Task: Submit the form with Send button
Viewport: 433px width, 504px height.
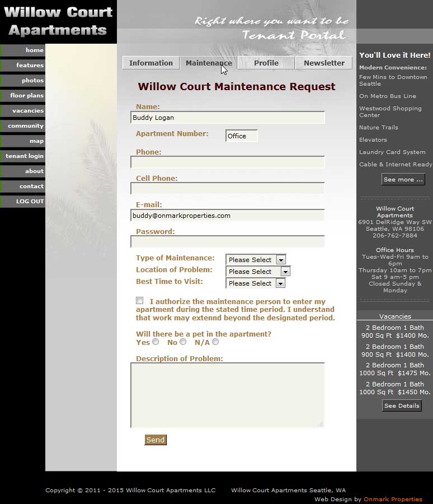Action: (x=156, y=440)
